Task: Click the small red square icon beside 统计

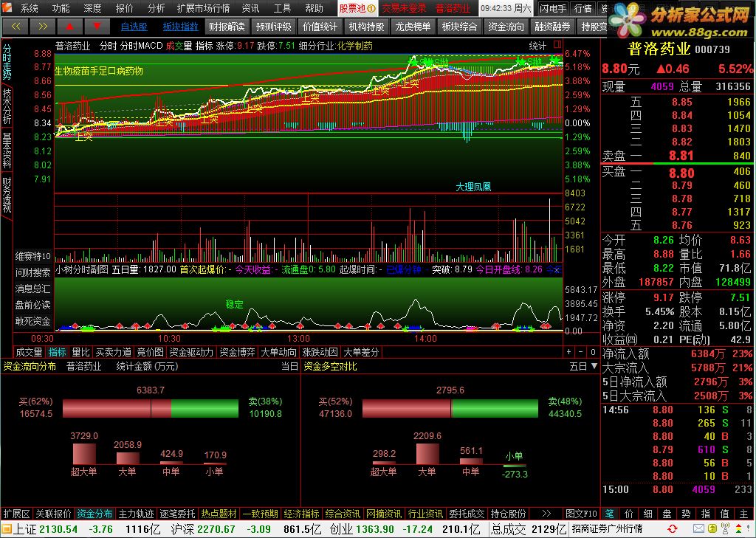Action: 557,45
